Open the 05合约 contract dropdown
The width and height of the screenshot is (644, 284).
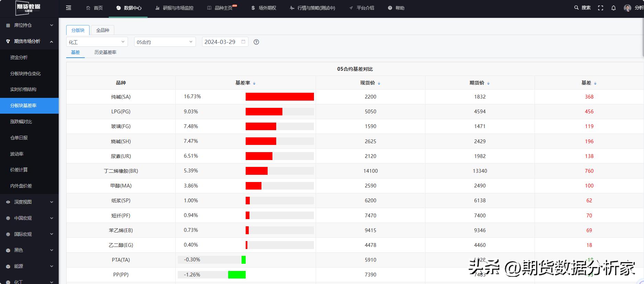[x=165, y=42]
